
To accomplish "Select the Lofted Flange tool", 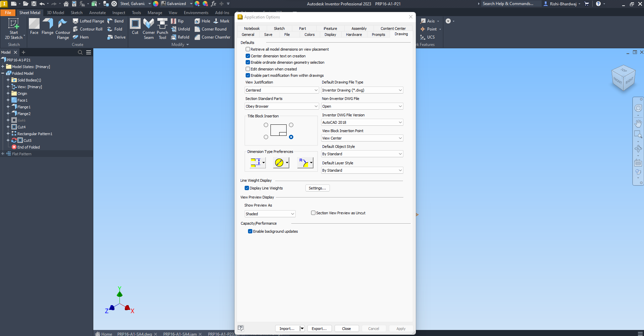I will (89, 21).
